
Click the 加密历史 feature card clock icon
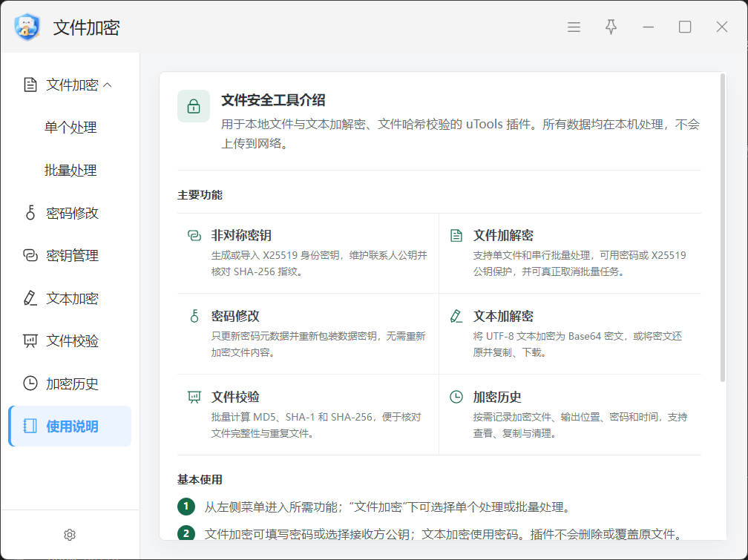click(x=456, y=397)
